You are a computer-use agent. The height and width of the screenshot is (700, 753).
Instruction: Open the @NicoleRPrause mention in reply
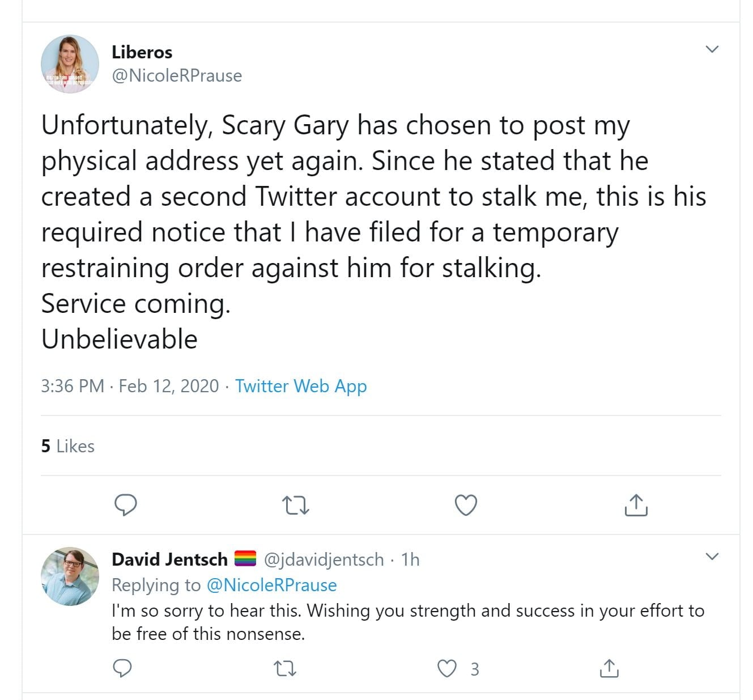point(272,585)
